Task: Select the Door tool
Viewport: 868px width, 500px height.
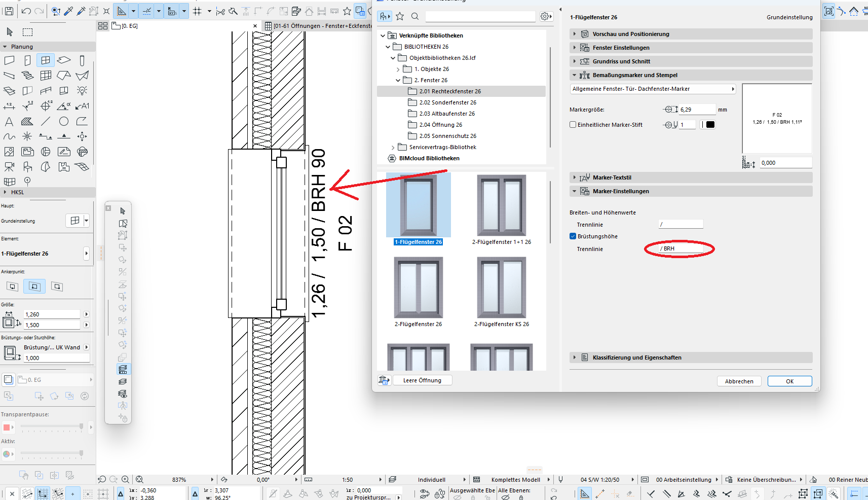Action: [x=27, y=61]
